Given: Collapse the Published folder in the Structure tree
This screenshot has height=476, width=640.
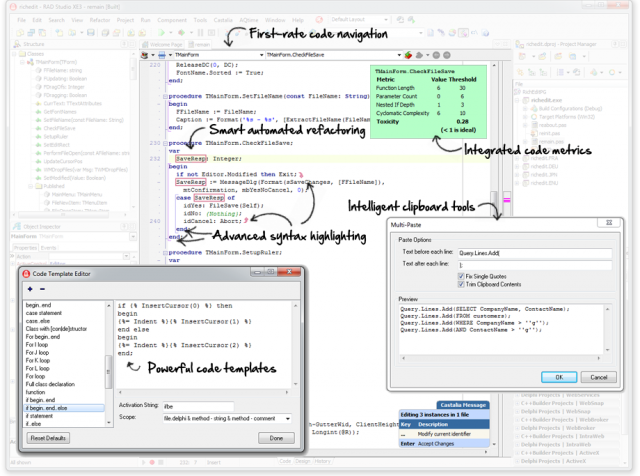Looking at the screenshot, I should click(30, 186).
